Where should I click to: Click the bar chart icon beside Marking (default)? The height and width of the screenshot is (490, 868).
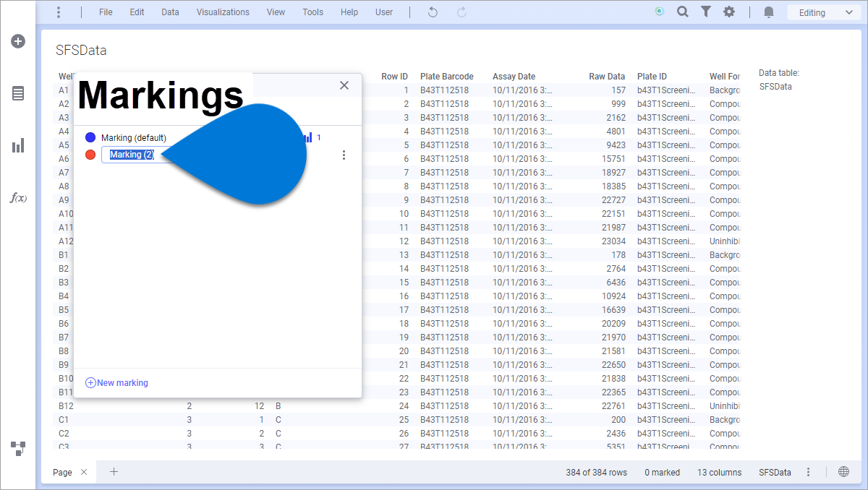pos(307,137)
